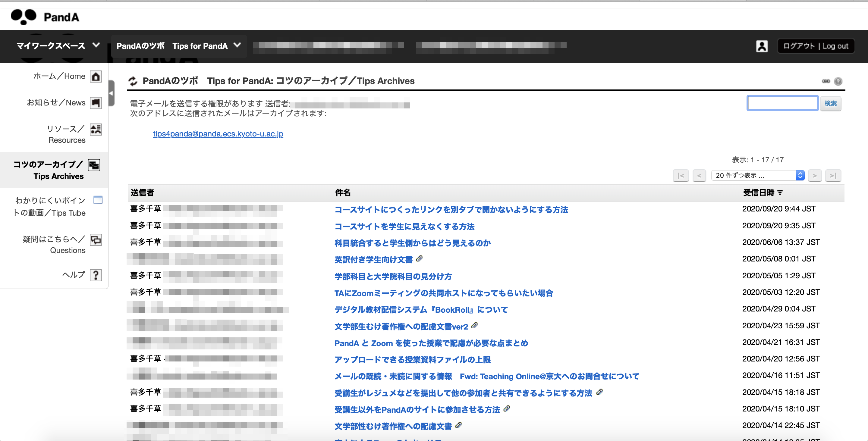Screen dimensions: 868x441
Task: Open コースサイトにつくったリンクを別タブで開かないようにする方法
Action: pos(451,210)
